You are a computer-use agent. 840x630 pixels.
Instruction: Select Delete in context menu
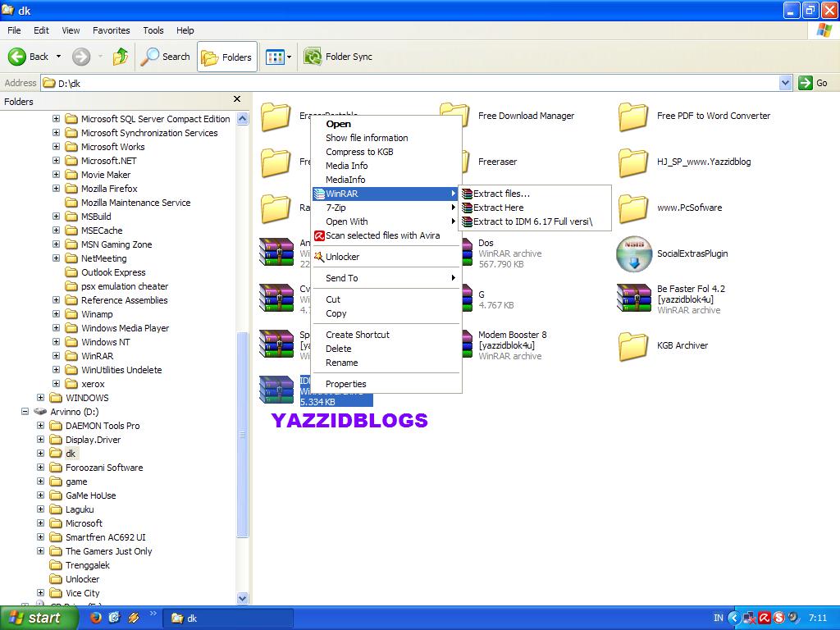[x=386, y=349]
